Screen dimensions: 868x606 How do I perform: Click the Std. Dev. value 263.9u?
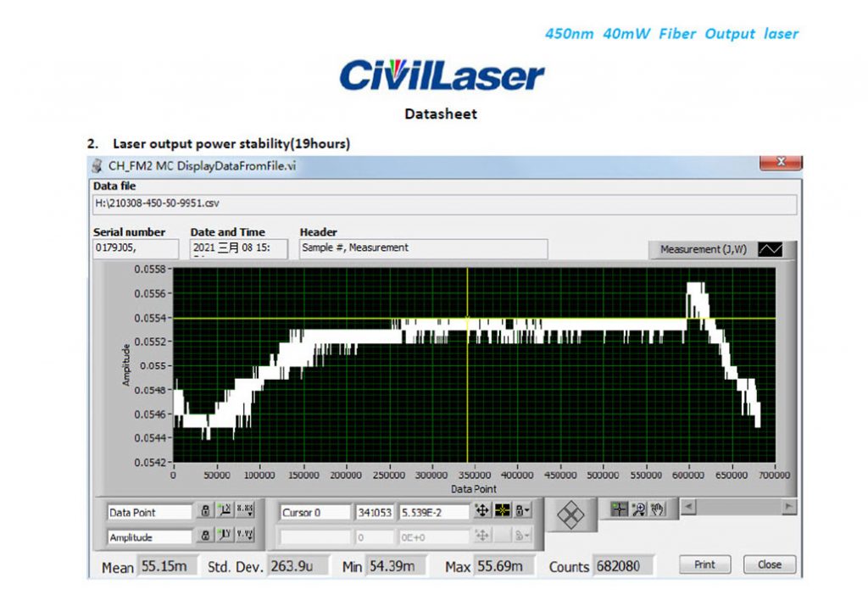298,566
